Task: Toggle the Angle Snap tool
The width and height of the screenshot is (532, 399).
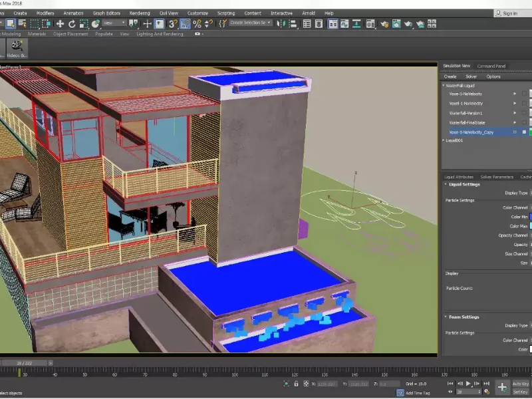Action: pyautogui.click(x=184, y=24)
